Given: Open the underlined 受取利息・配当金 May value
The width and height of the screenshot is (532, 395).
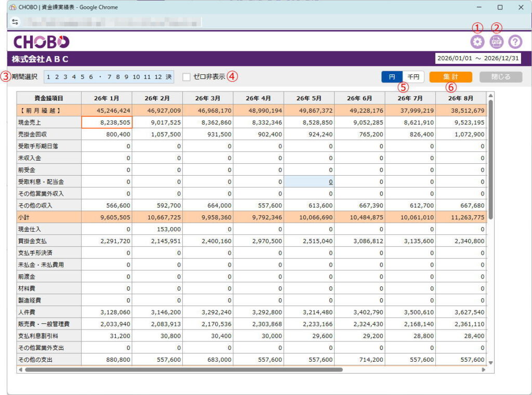Looking at the screenshot, I should pos(330,182).
